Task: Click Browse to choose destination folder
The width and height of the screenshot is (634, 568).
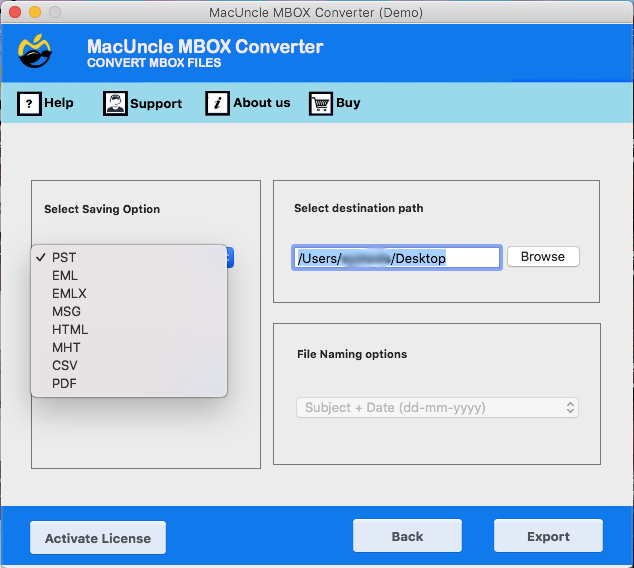Action: coord(543,257)
